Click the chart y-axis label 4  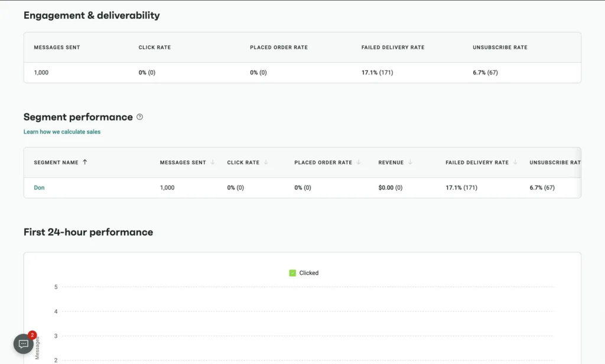coord(56,311)
